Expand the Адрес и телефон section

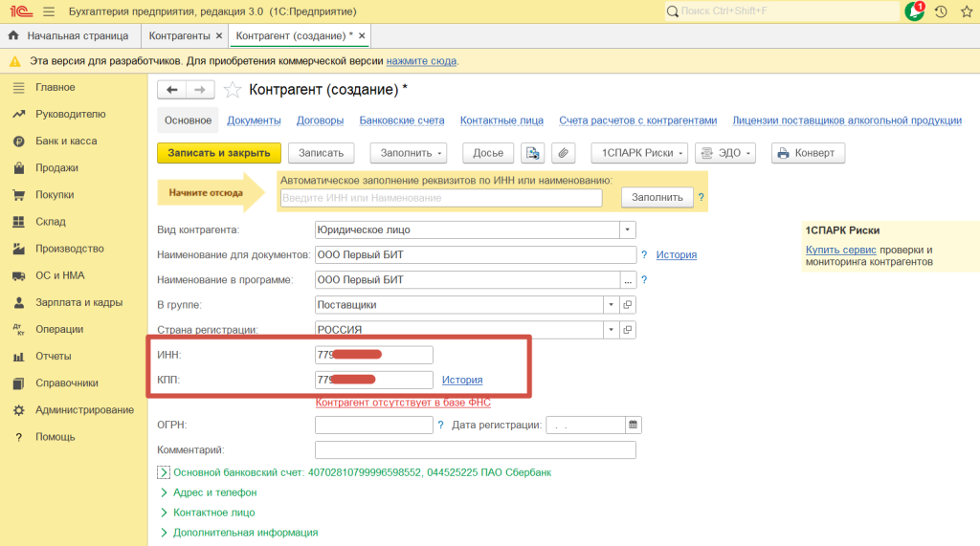(214, 492)
